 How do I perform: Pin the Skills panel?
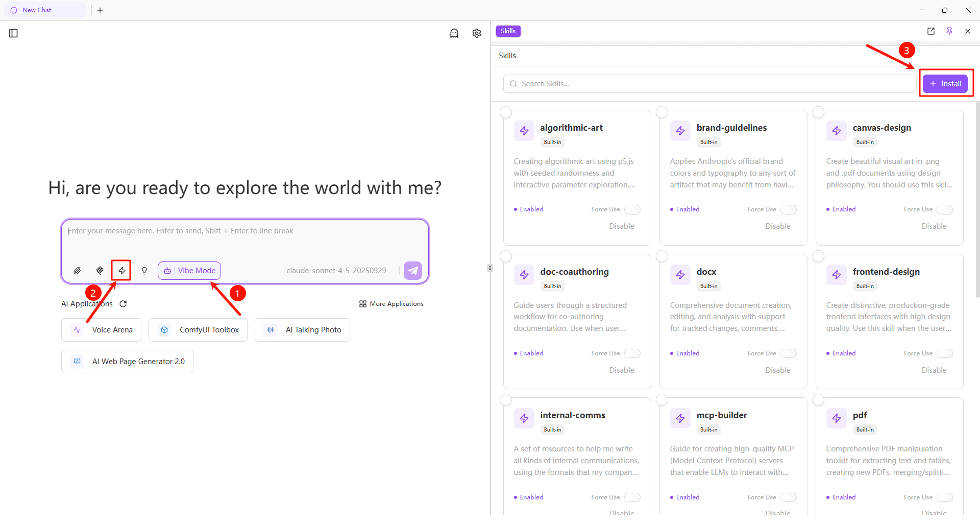[x=949, y=31]
